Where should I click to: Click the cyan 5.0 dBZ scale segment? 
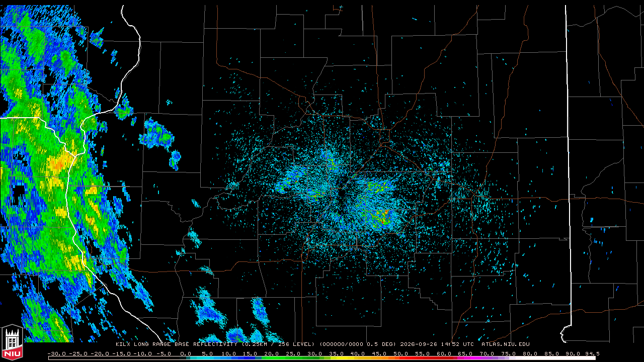pos(207,358)
